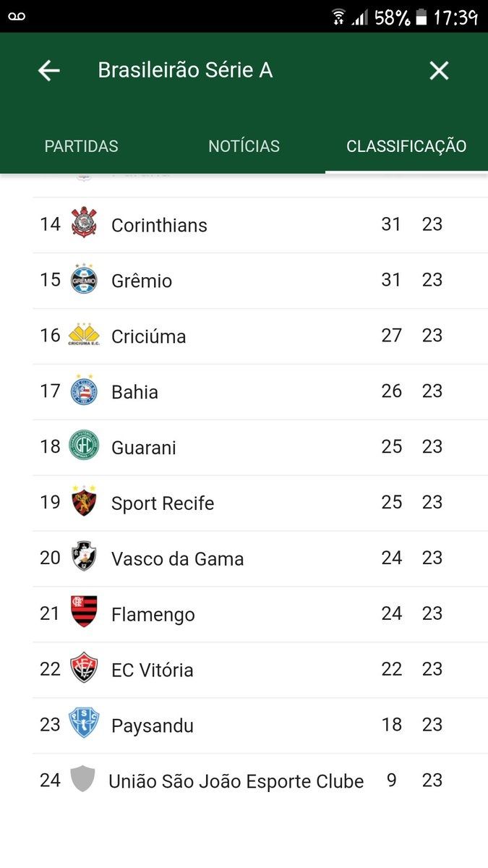Image resolution: width=488 pixels, height=868 pixels.
Task: Tap Corinthians points value 31
Action: 391,224
